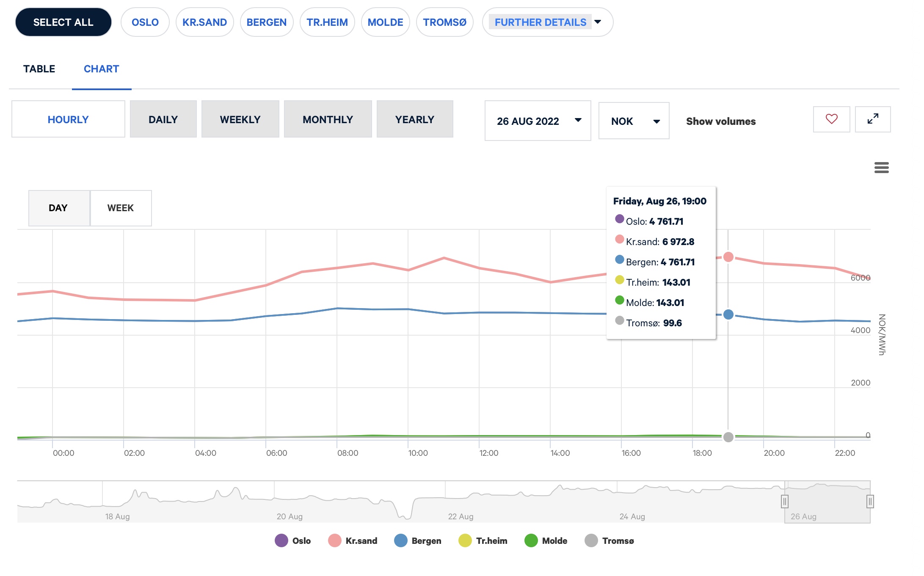Toggle Molde series in chart legend
Image resolution: width=924 pixels, height=576 pixels.
point(546,540)
